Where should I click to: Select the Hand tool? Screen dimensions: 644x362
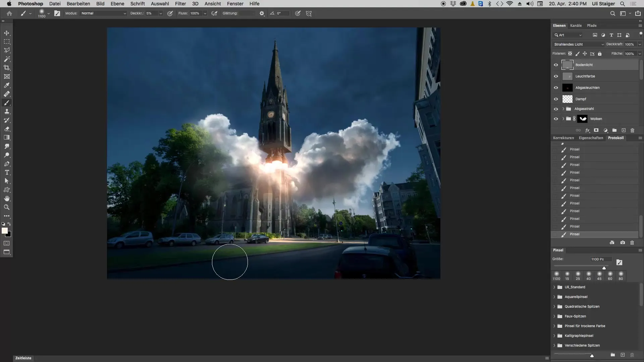coord(7,198)
